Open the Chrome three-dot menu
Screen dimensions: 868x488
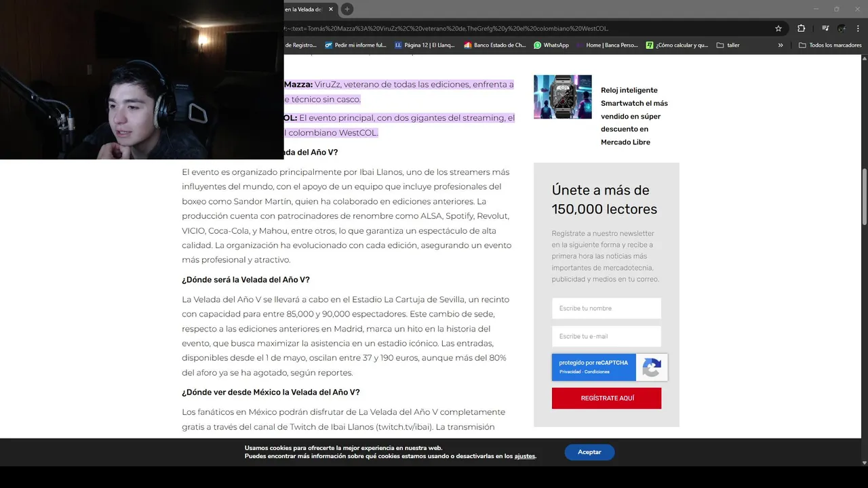coord(856,28)
